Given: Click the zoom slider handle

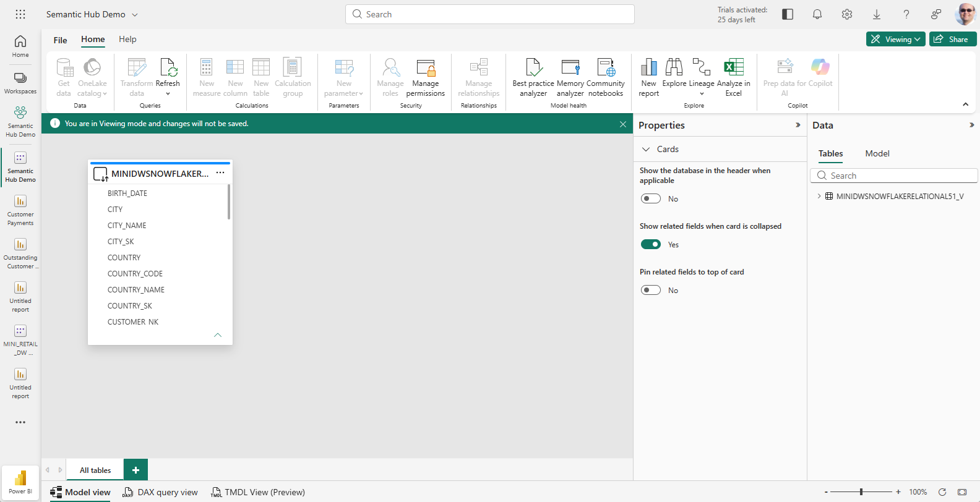Looking at the screenshot, I should tap(861, 492).
